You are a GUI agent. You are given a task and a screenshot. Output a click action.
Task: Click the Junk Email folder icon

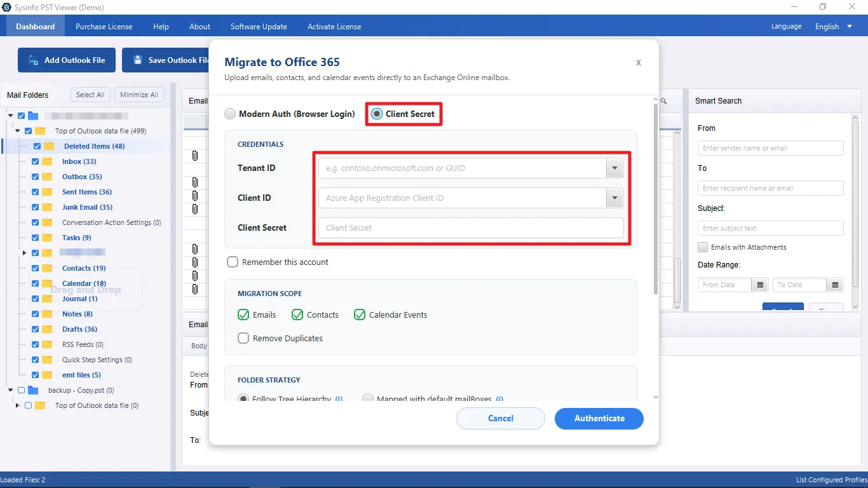[47, 207]
